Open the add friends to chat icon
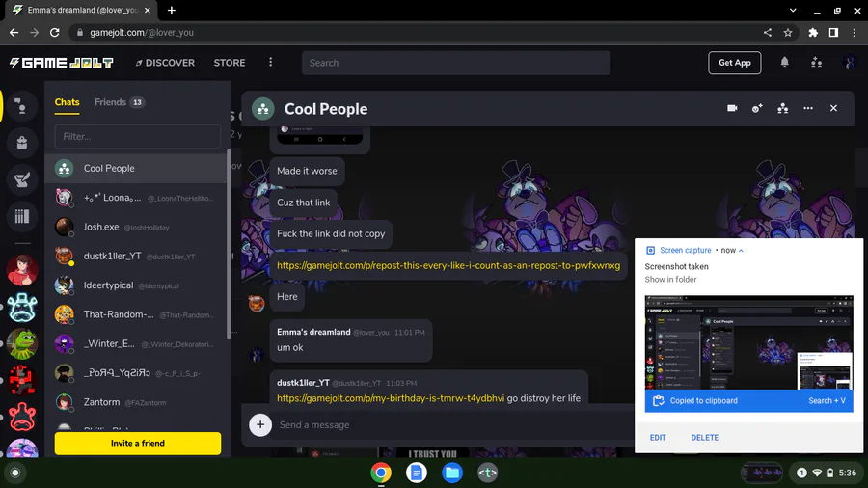Image resolution: width=868 pixels, height=488 pixels. (x=757, y=108)
